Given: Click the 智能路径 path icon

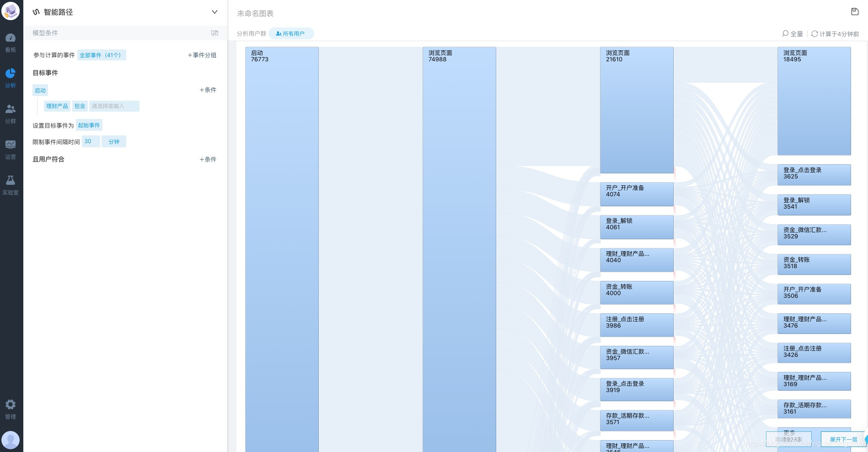Looking at the screenshot, I should (36, 12).
